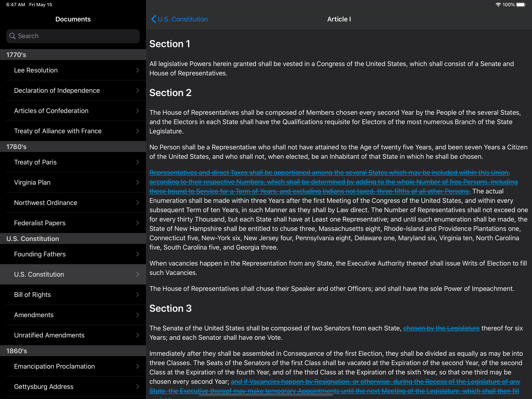
Task: Tap the Article I title
Action: point(339,19)
